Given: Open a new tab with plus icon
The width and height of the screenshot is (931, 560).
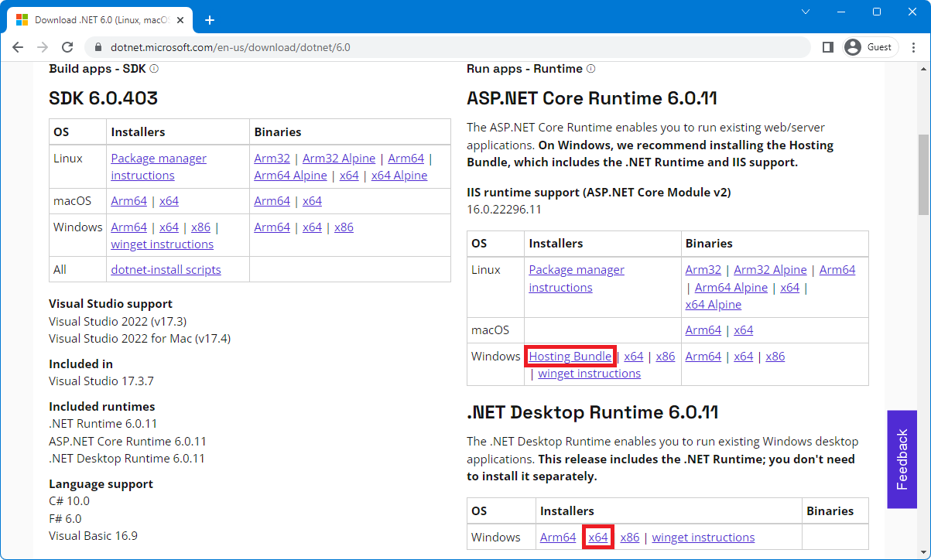Looking at the screenshot, I should point(209,20).
